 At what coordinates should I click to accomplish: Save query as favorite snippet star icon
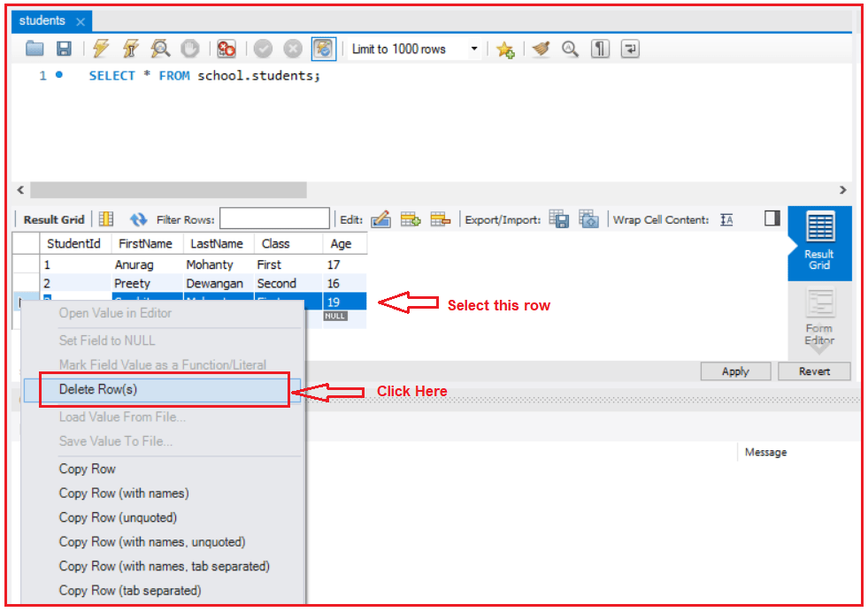click(x=505, y=50)
